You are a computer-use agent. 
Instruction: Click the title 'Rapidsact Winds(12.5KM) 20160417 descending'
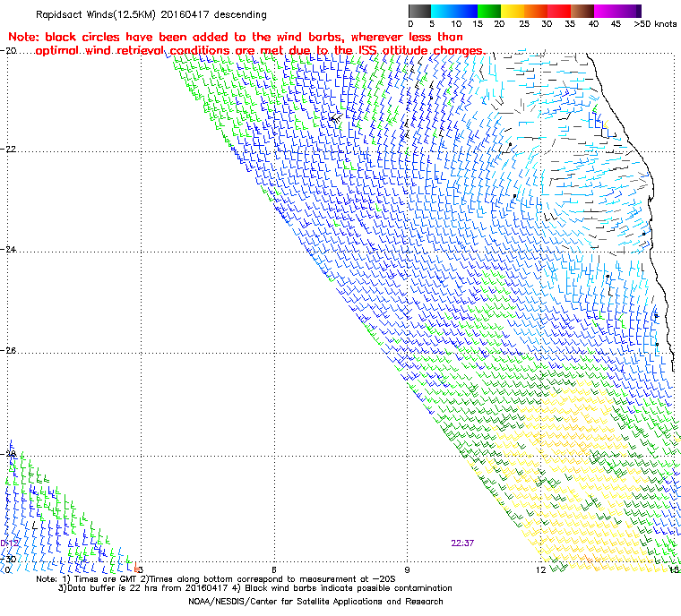151,14
